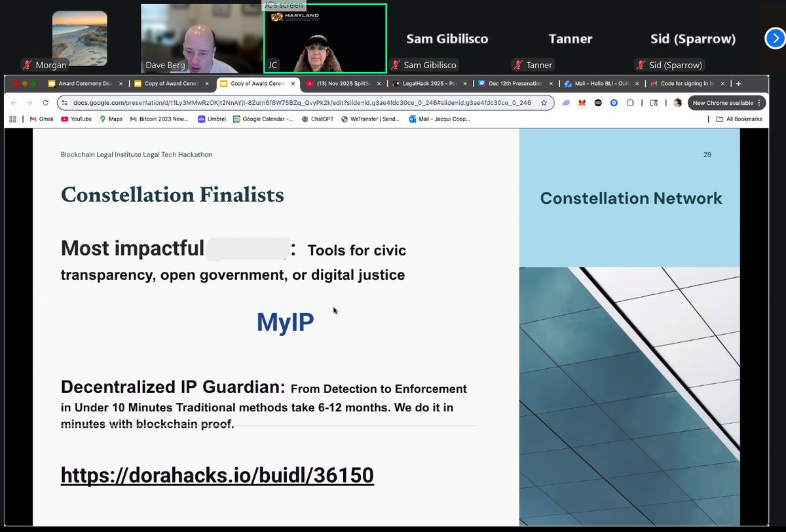786x532 pixels.
Task: Click the tab search icon in toolbar
Action: pos(654,103)
